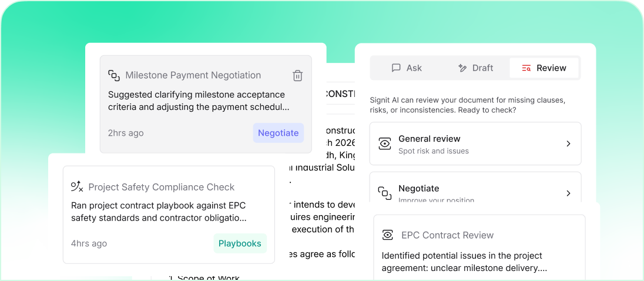This screenshot has width=644, height=281.
Task: Select the Review tab
Action: tap(544, 68)
